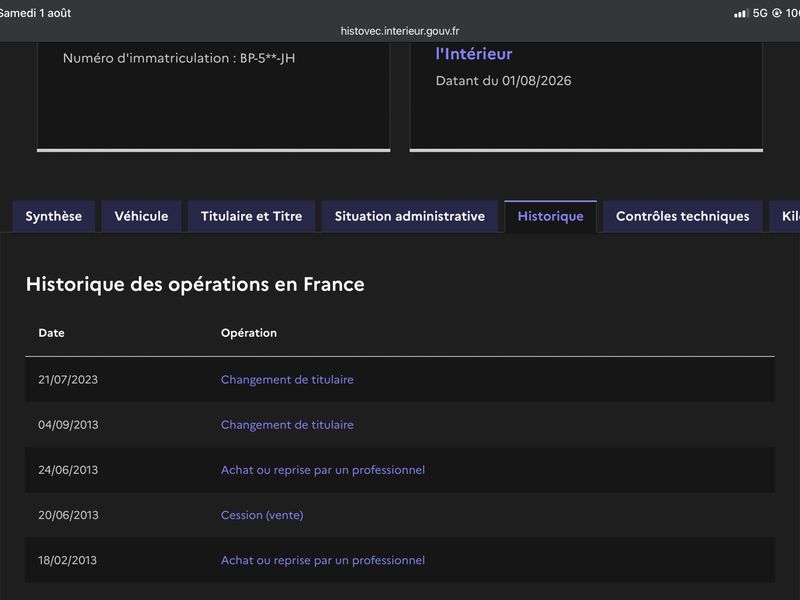Open the Titulaire et Titre tab
The height and width of the screenshot is (600, 800).
pyautogui.click(x=252, y=216)
